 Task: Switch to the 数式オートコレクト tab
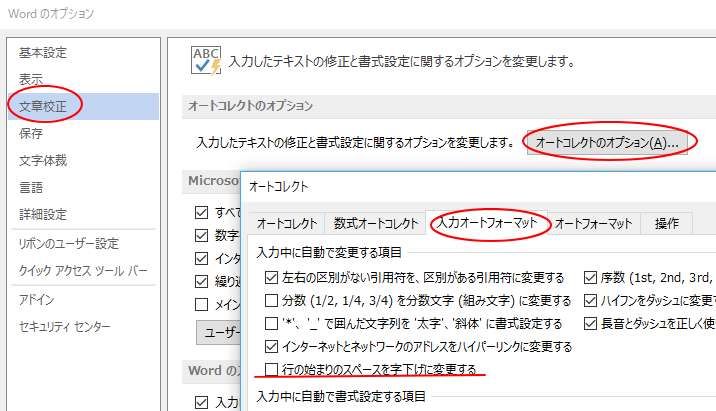(375, 223)
